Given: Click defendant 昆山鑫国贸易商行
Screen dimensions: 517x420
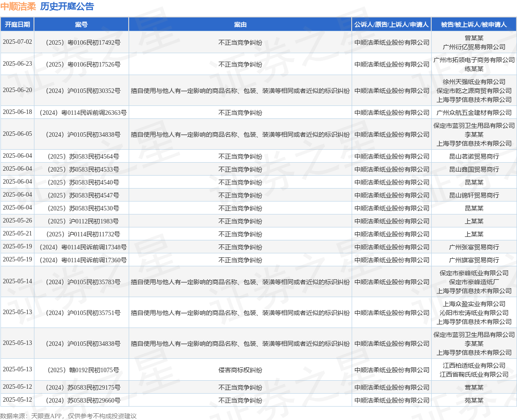Looking at the screenshot, I should [x=474, y=169].
